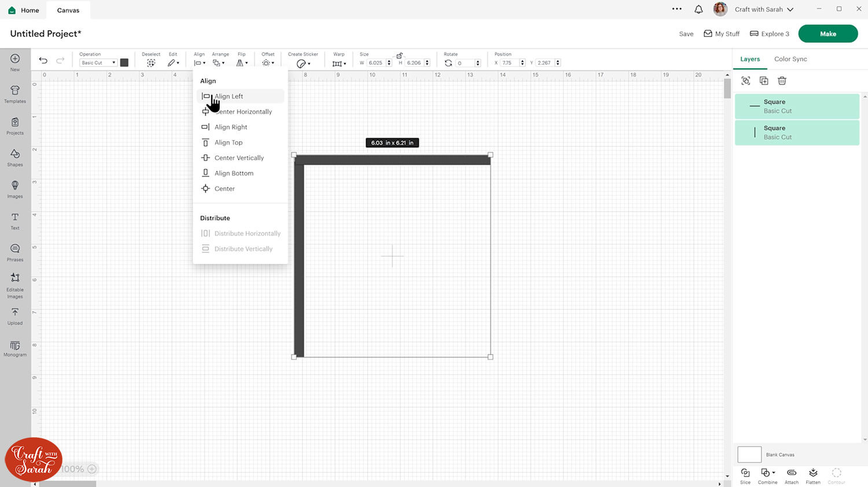Open the Warp dropdown
Screen dimensions: 868x487
pos(339,63)
